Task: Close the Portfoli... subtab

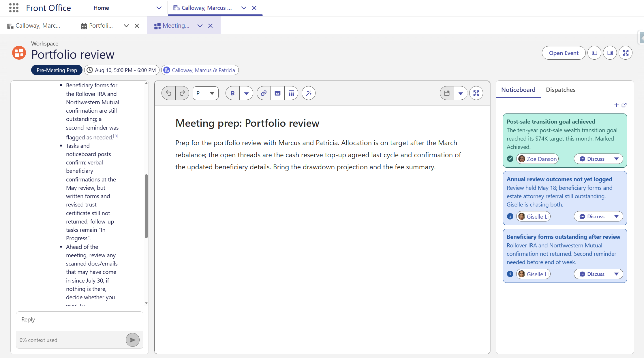Action: coord(137,26)
